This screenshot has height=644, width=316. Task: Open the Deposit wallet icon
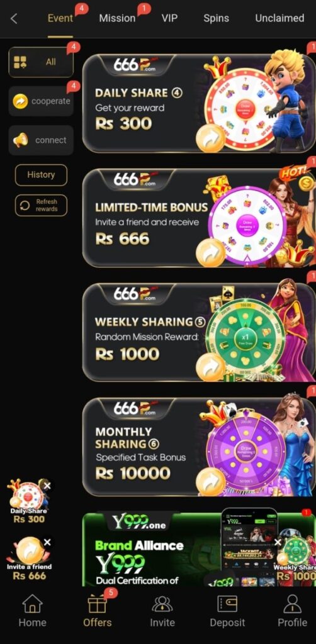click(227, 604)
